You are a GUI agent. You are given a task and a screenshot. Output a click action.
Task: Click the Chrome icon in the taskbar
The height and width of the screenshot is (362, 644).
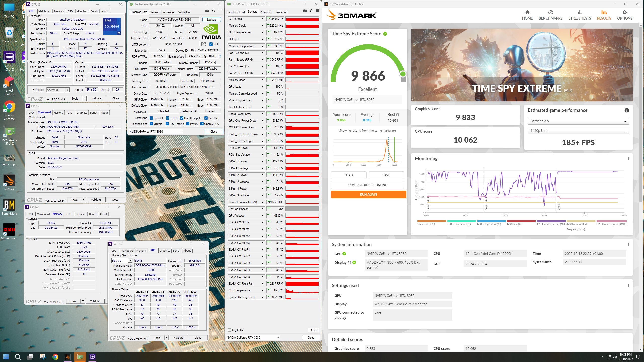[55, 357]
